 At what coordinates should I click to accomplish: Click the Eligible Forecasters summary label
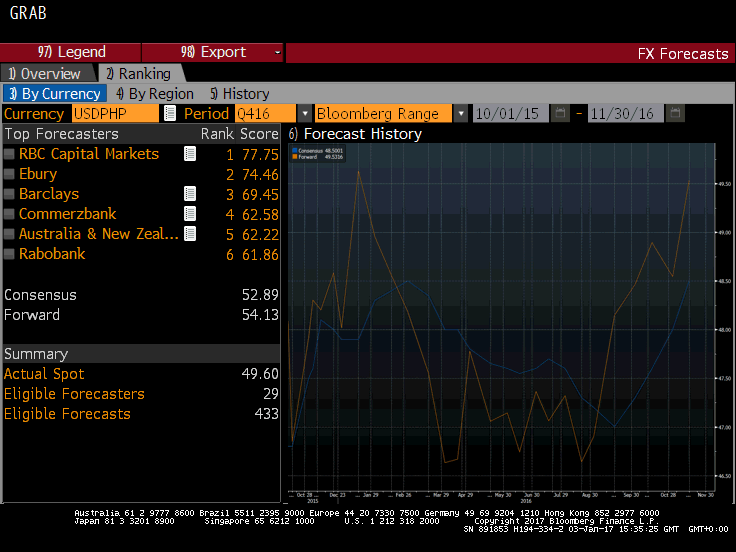coord(74,393)
